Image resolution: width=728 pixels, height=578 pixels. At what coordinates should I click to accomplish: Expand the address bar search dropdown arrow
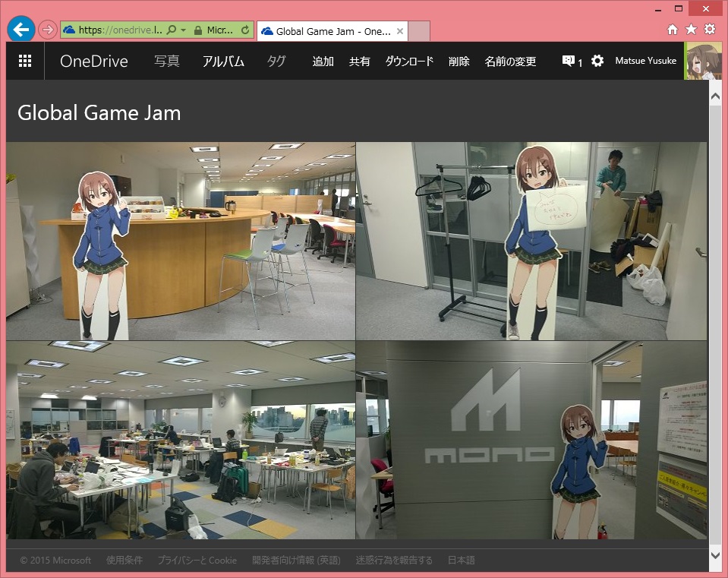click(183, 30)
